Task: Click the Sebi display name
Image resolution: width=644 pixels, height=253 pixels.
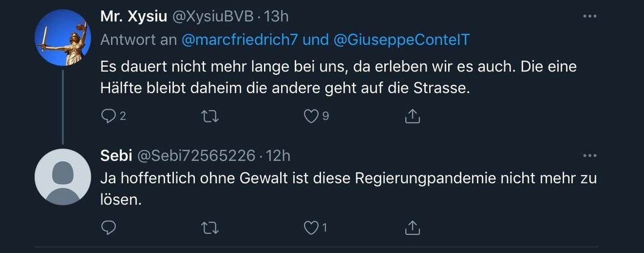Action: (x=116, y=156)
